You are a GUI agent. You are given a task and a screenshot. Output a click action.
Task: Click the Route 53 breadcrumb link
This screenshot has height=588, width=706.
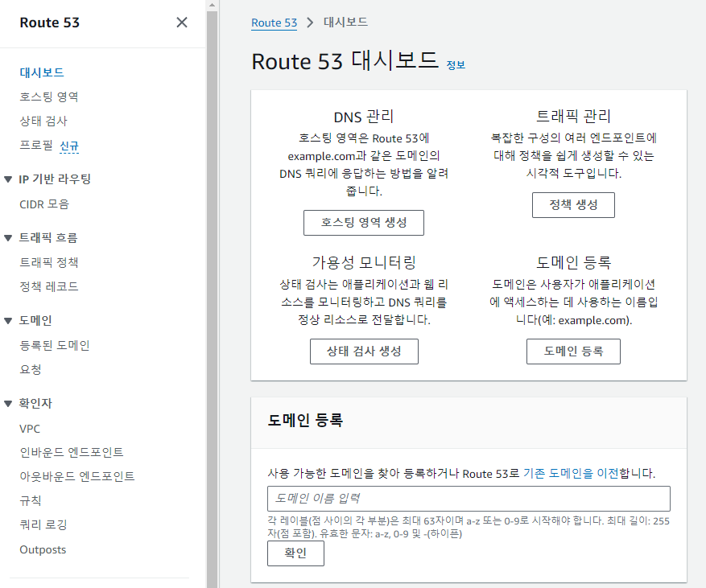tap(275, 23)
